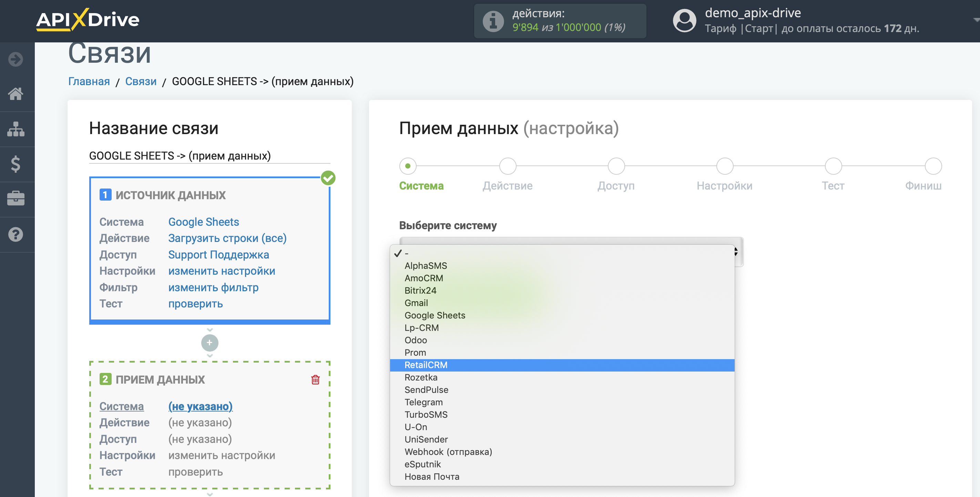Choose Odoo from the list

[x=562, y=340]
